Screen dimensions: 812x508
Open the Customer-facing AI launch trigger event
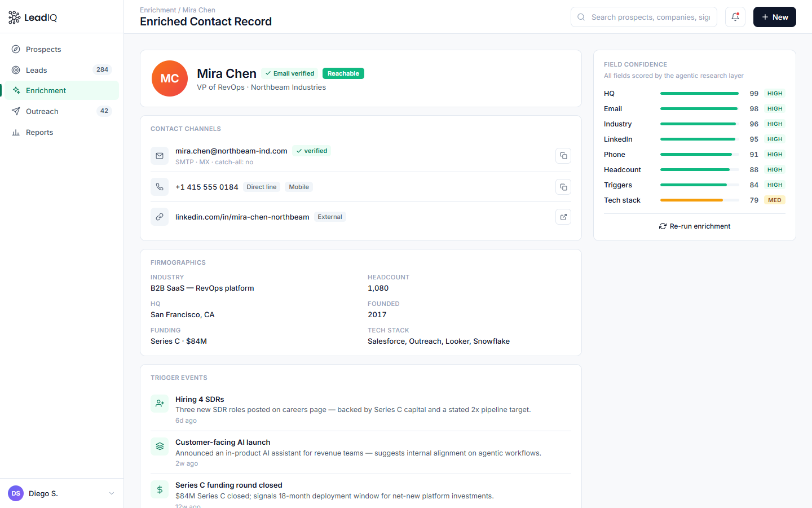coord(361,453)
